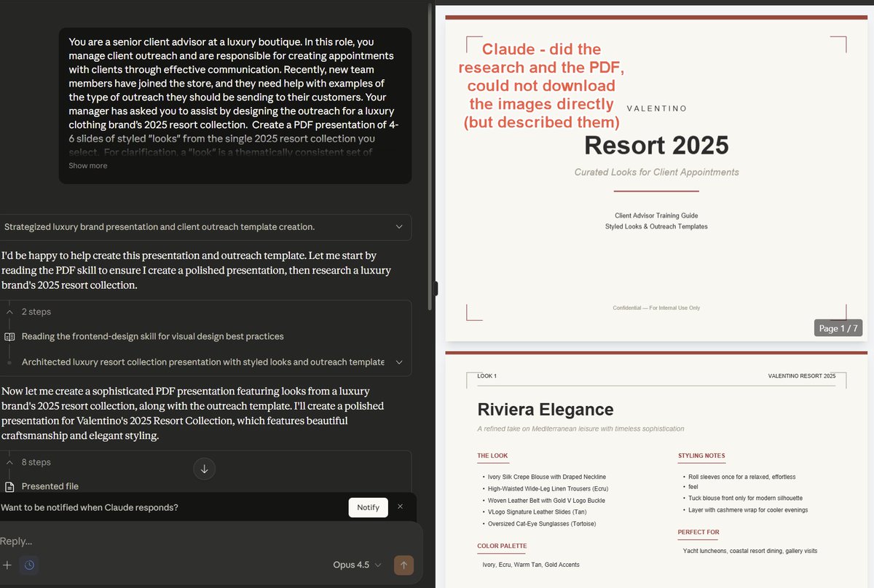The height and width of the screenshot is (588, 874).
Task: Dismiss the notification prompt with X
Action: click(400, 506)
